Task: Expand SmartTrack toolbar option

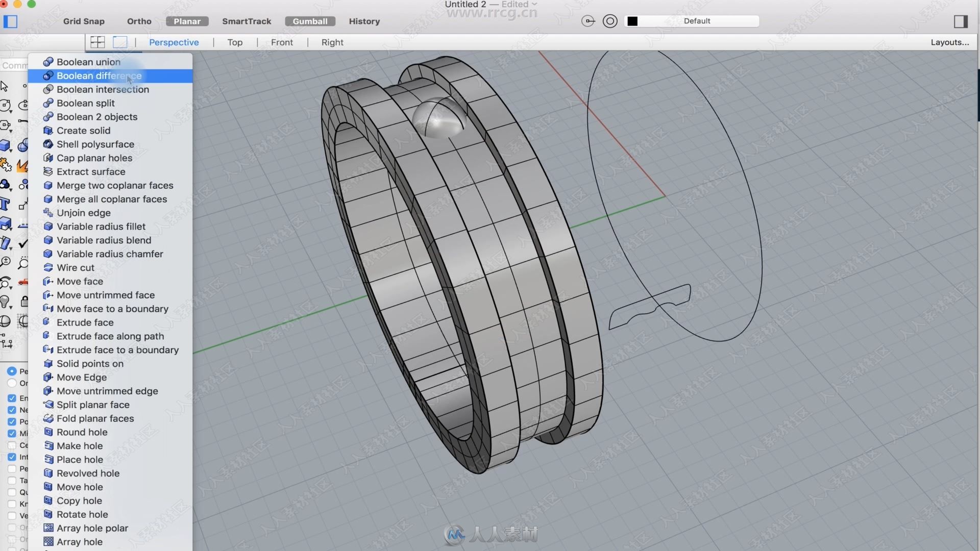Action: point(247,21)
